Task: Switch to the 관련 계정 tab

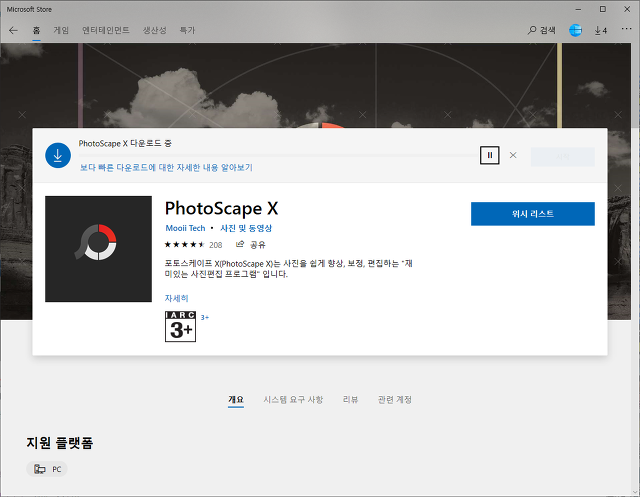Action: pyautogui.click(x=395, y=400)
